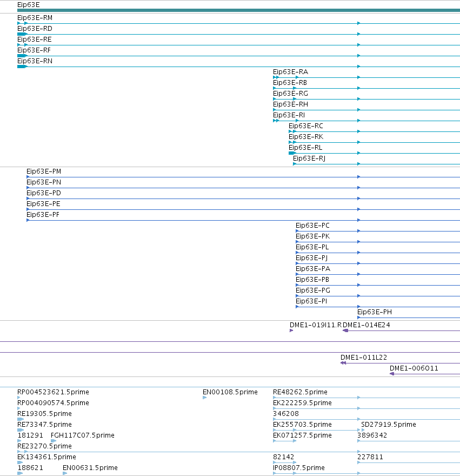460x476 pixels.
Task: Click arrow glyph under DME1-019I11.R
Action: click(x=291, y=330)
